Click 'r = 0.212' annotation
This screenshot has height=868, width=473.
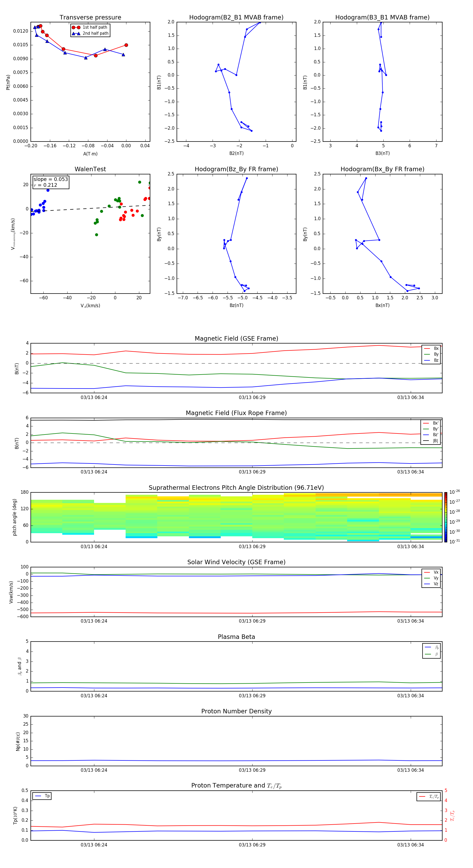point(45,185)
